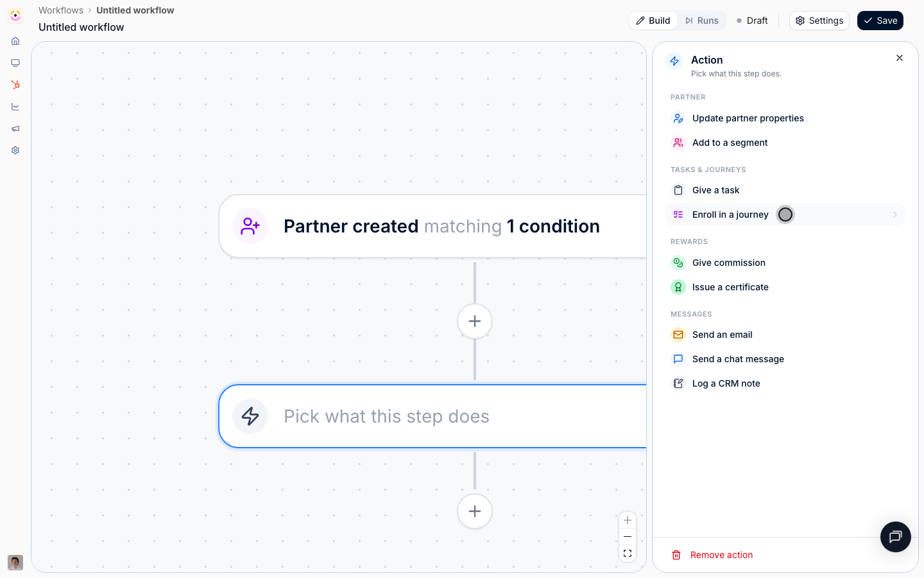
Task: Click the Add to a segment icon
Action: click(x=678, y=143)
